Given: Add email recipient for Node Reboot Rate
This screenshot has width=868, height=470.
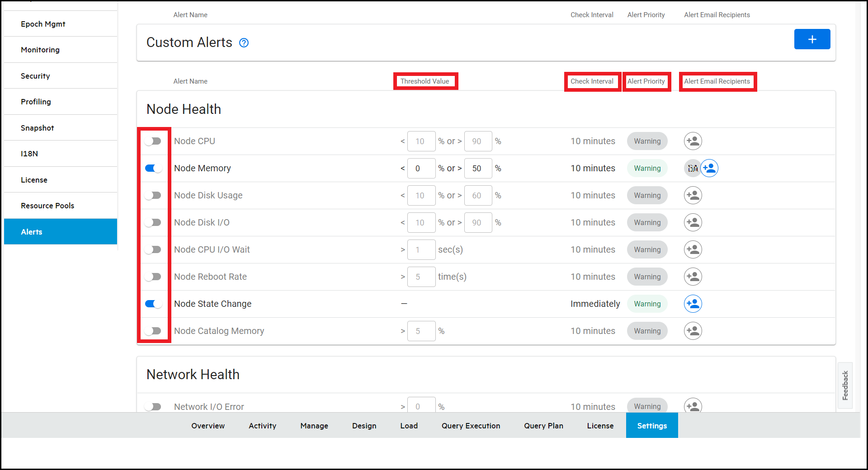Looking at the screenshot, I should click(693, 277).
